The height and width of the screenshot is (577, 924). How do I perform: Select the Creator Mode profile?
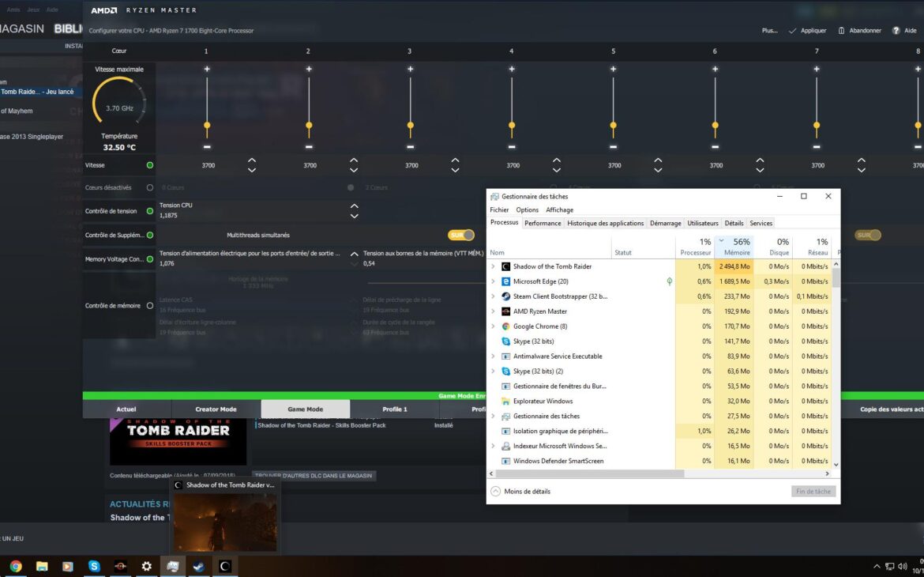tap(216, 409)
